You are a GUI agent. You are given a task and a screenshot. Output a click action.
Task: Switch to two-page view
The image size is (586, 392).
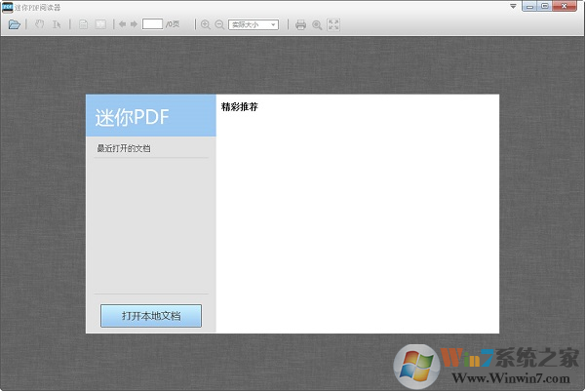tap(100, 24)
